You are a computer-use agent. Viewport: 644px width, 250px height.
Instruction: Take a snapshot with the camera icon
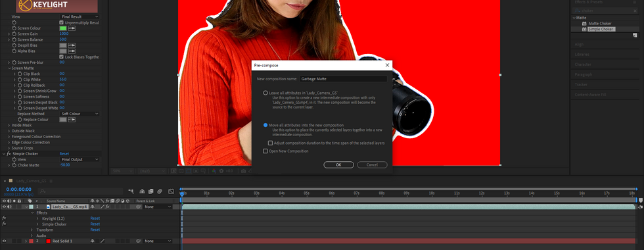tap(244, 170)
